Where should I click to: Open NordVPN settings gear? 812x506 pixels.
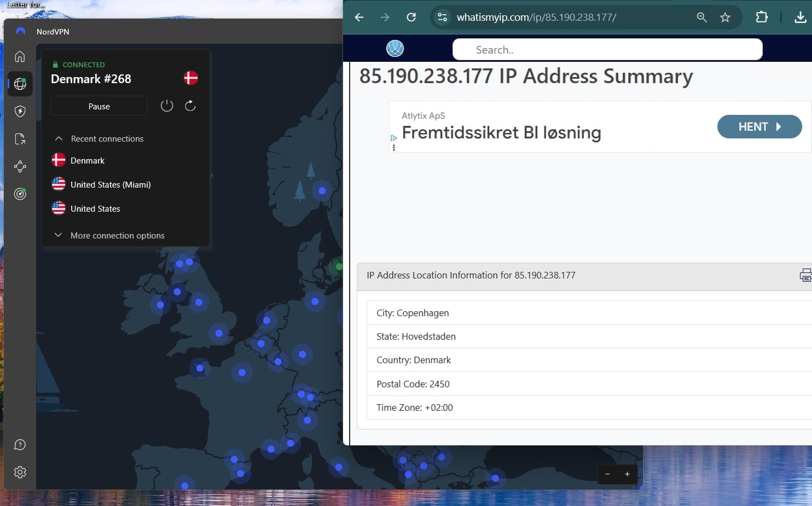tap(20, 472)
